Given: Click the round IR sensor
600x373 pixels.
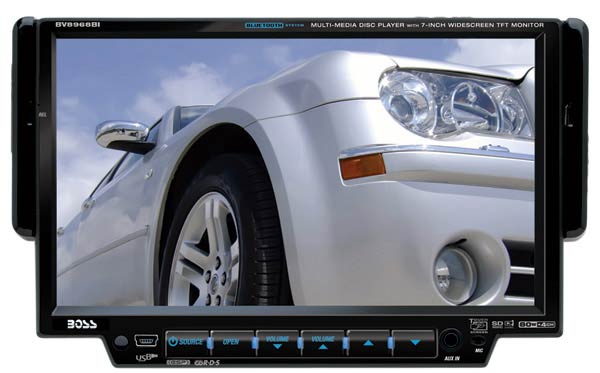Looking at the screenshot, I should point(121,341).
